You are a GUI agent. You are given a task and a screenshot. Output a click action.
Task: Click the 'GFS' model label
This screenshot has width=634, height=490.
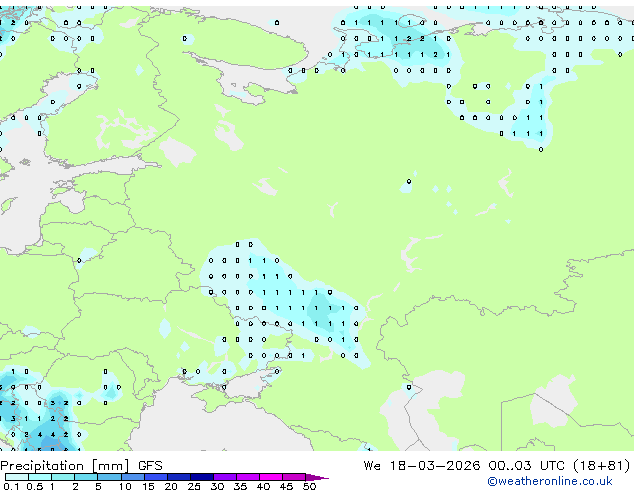point(150,466)
